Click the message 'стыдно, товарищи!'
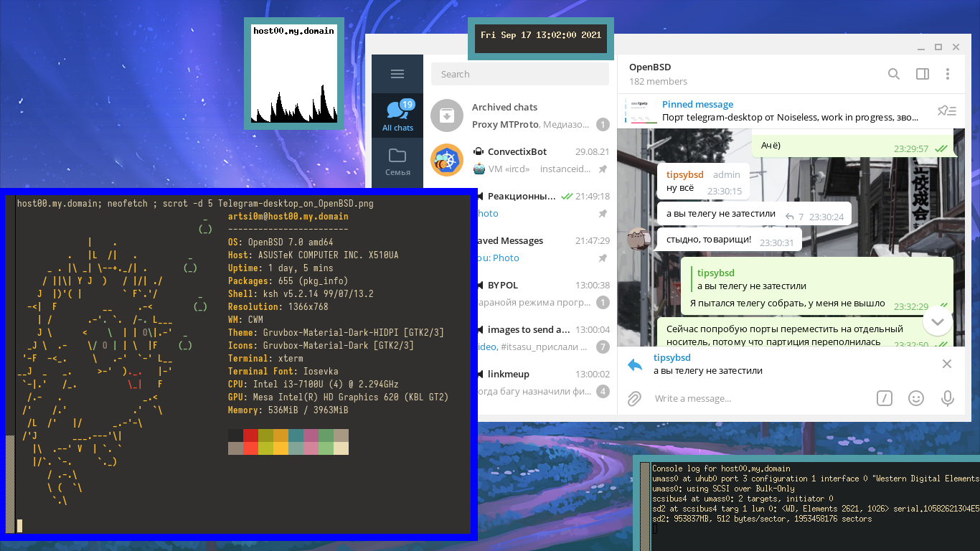Viewport: 980px width, 551px height. point(709,239)
